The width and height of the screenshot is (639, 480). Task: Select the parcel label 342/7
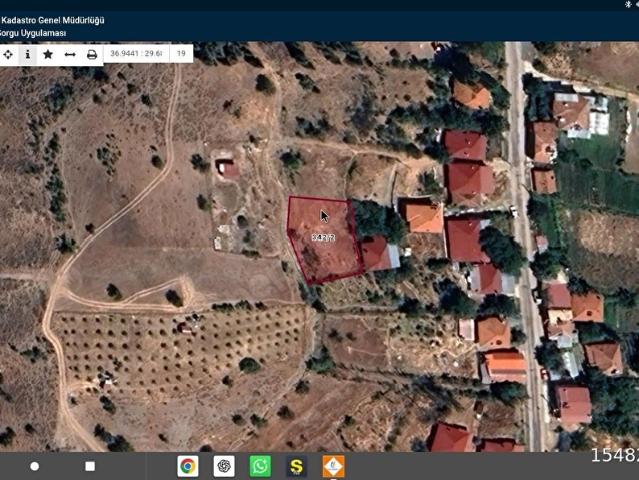coord(323,237)
